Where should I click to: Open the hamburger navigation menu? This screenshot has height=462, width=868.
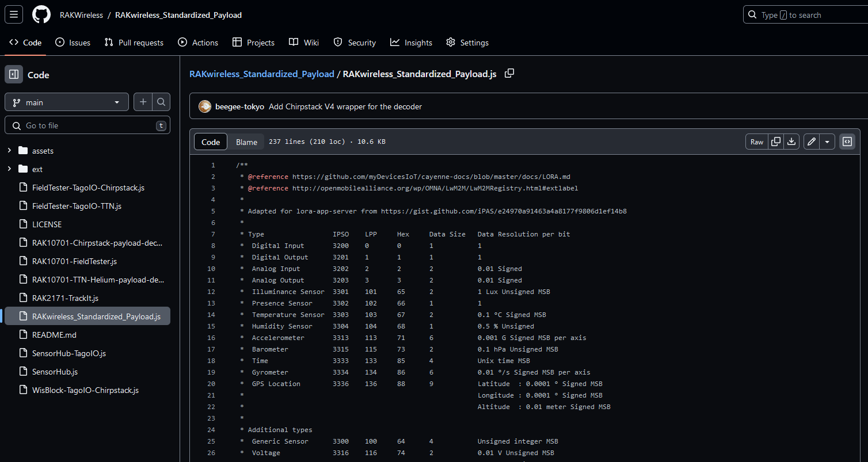coord(14,15)
